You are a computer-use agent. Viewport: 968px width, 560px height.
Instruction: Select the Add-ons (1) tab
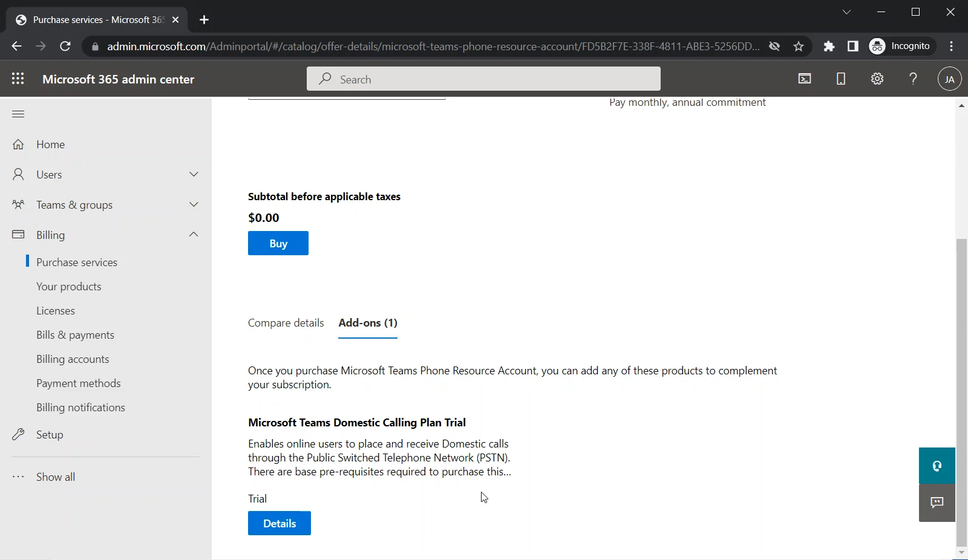[368, 323]
